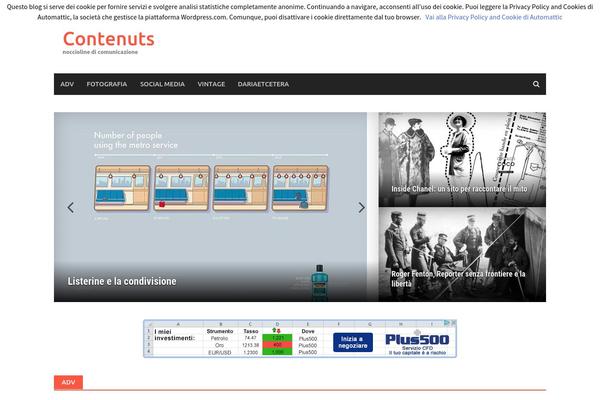Go to previous slide arrow
600x400 pixels.
point(71,207)
